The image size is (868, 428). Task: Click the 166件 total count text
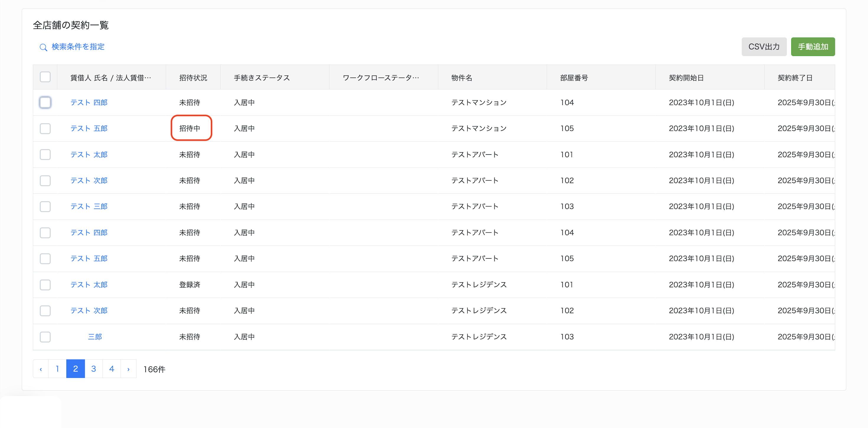[154, 369]
